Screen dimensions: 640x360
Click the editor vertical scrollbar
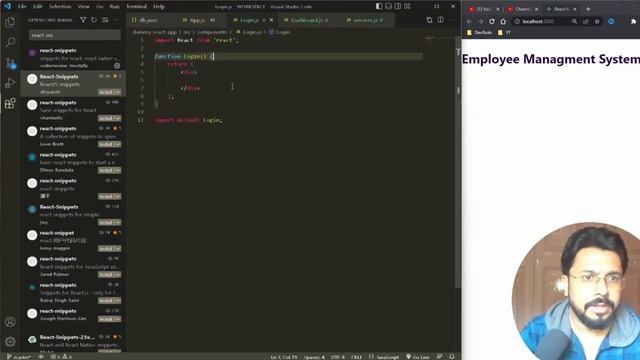coord(458,163)
